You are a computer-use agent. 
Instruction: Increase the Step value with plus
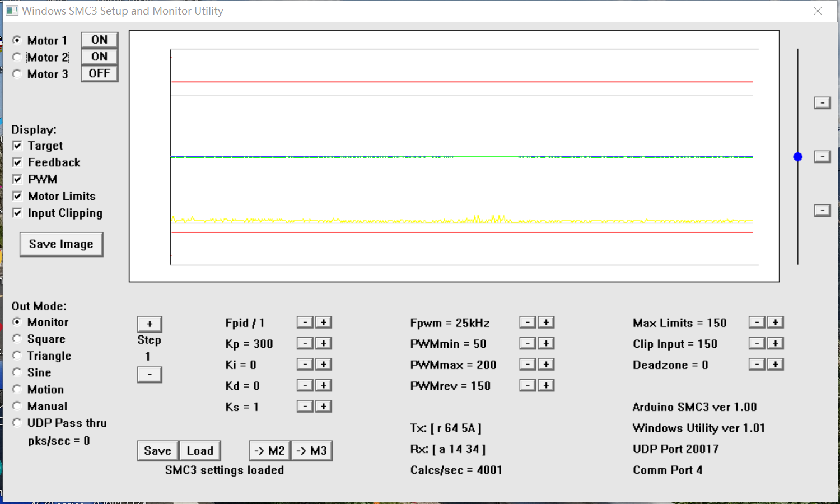tap(150, 324)
